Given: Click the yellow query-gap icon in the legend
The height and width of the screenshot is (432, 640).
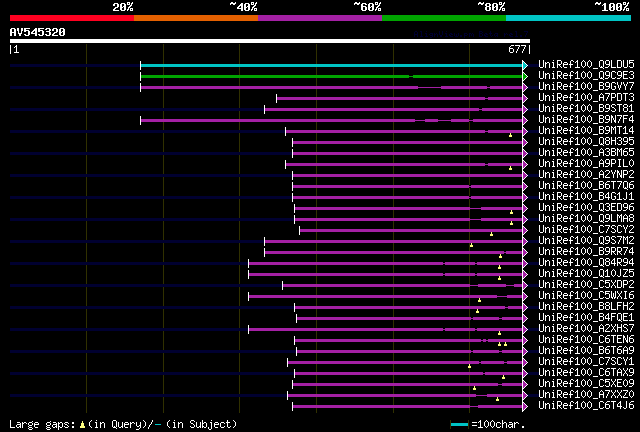Looking at the screenshot, I should [82, 425].
